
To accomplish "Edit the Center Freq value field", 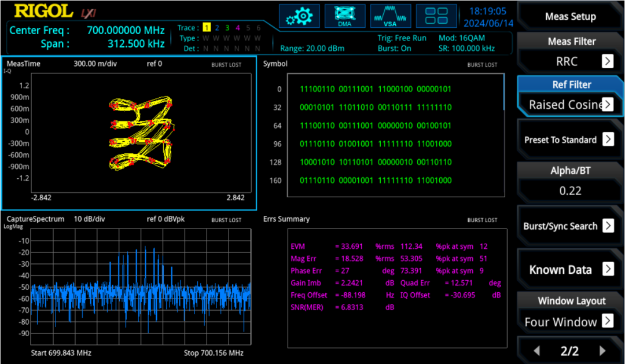I will [x=126, y=31].
